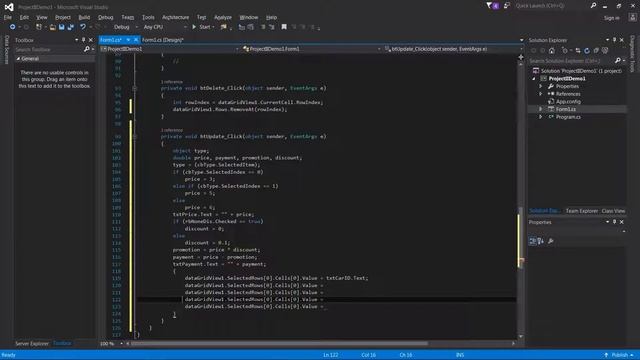Click the Save All toolbar icon
640x360 pixels.
71,27
